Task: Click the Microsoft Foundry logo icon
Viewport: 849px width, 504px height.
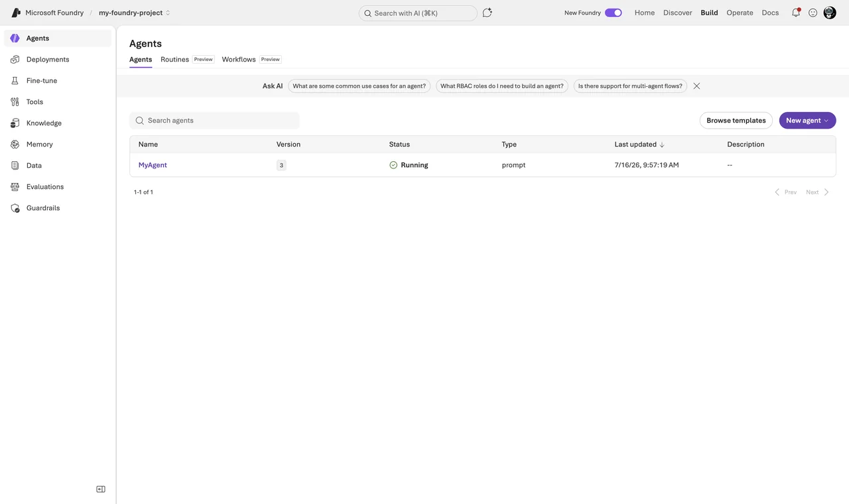Action: [16, 13]
